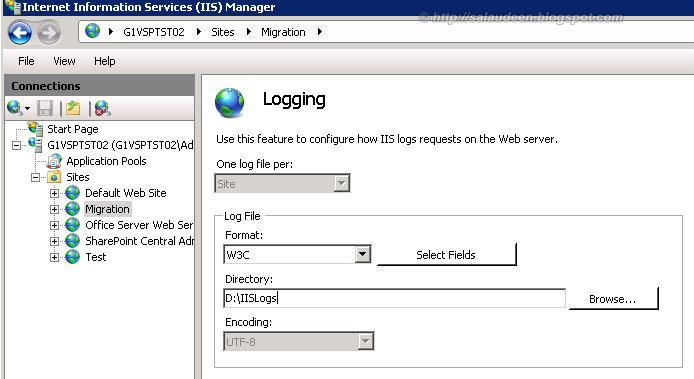Click the Select Fields button
Screen dimensions: 694x379
click(x=446, y=255)
